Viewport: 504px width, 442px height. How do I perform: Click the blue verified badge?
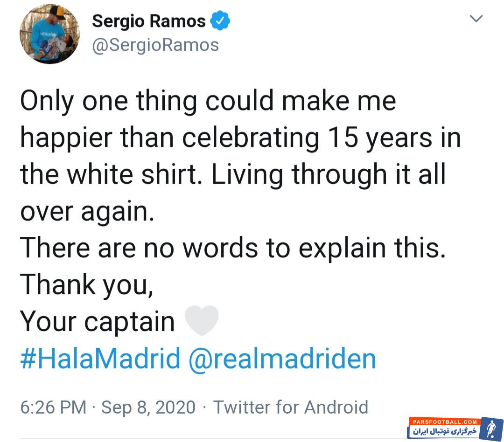click(x=219, y=21)
